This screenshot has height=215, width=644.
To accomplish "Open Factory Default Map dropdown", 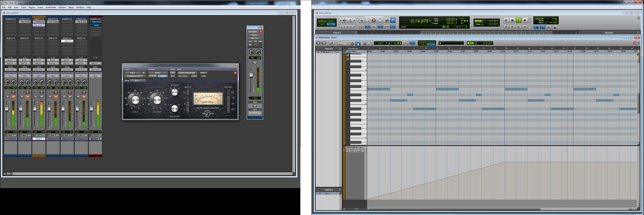I will (187, 73).
